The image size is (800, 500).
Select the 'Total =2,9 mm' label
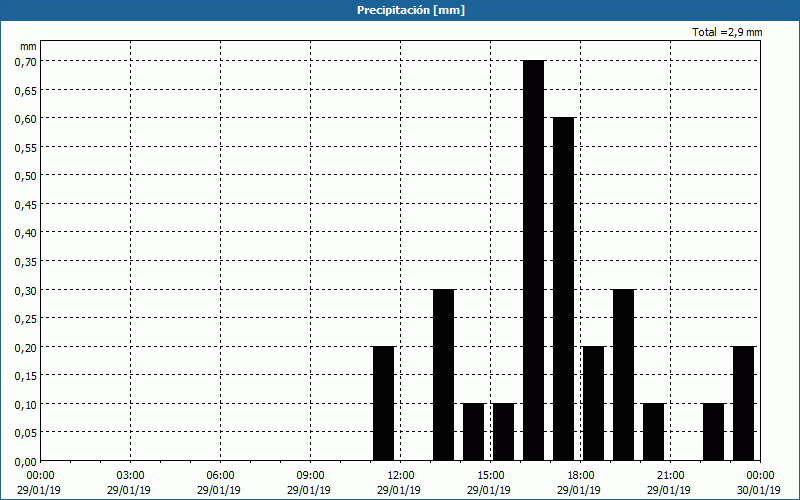[x=727, y=32]
